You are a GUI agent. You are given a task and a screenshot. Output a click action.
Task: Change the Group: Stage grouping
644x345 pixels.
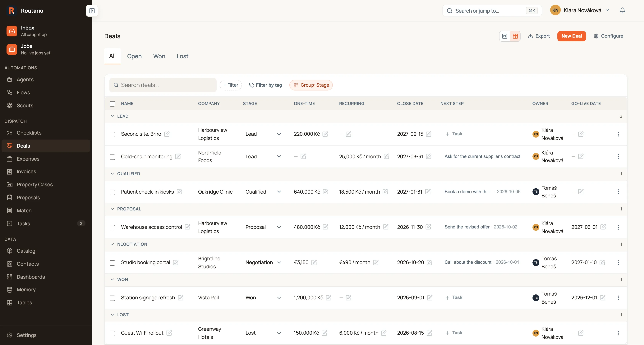[x=311, y=85]
